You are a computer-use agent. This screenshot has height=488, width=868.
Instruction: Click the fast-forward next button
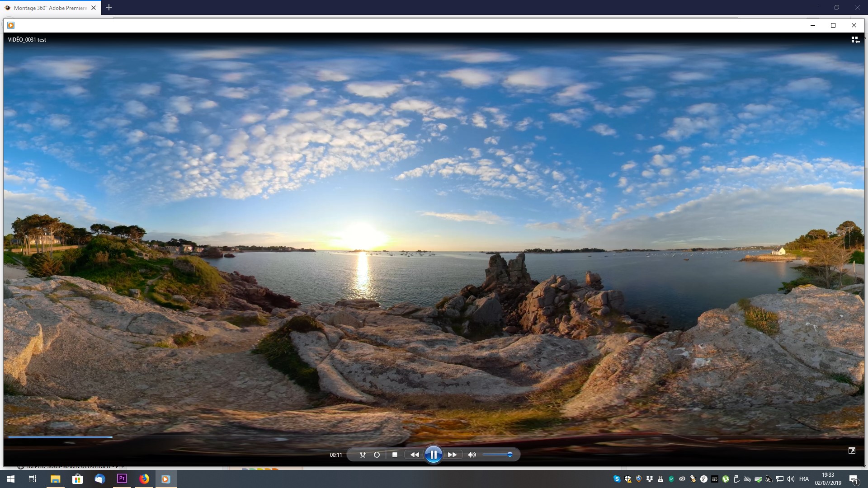point(452,455)
